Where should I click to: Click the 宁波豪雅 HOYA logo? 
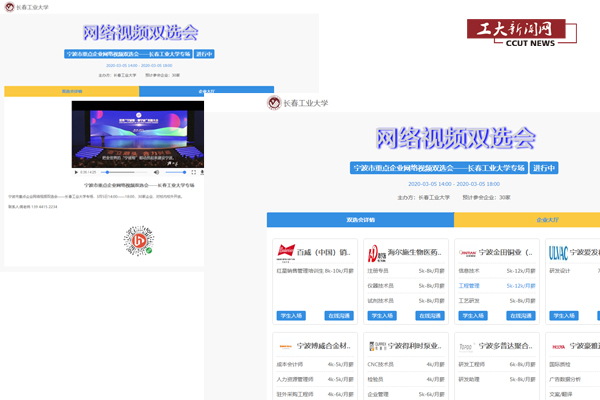[x=559, y=347]
